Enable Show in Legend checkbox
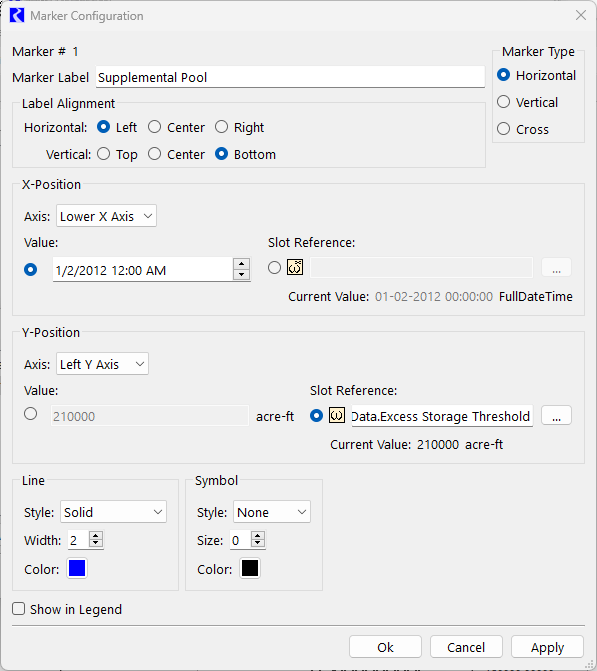The height and width of the screenshot is (671, 597). pyautogui.click(x=18, y=609)
